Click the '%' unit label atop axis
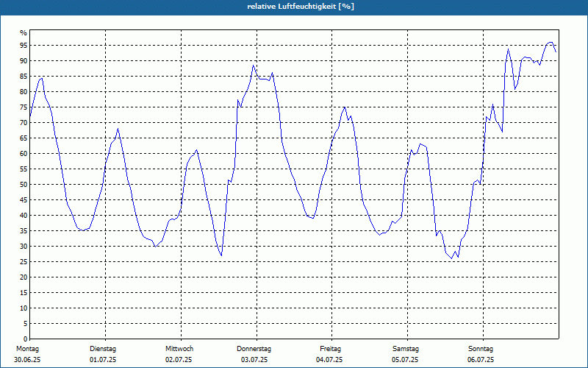Screen dimensions: 588x368 [x=24, y=33]
